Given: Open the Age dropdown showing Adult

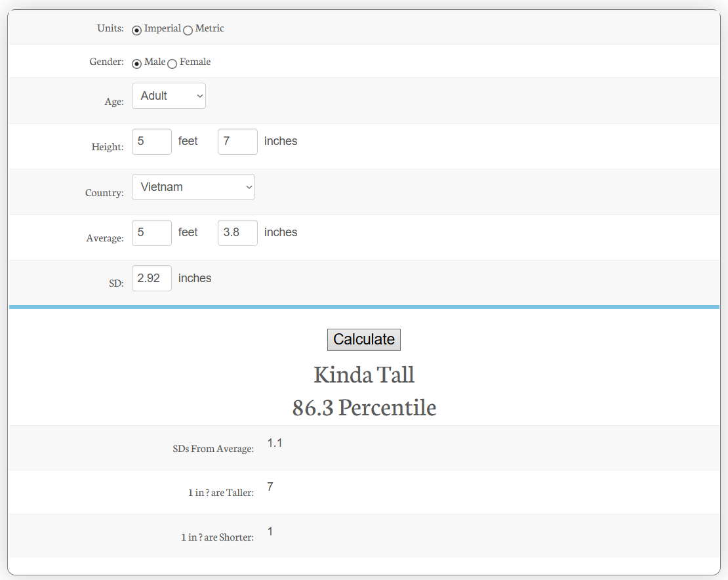Looking at the screenshot, I should point(169,96).
